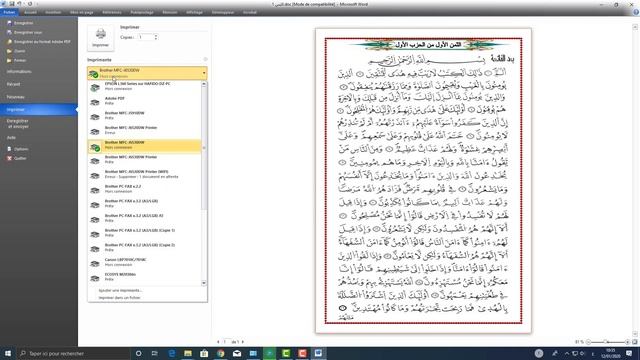This screenshot has width=640, height=360.
Task: Open Google Chrome from the taskbar
Action: tap(221, 353)
